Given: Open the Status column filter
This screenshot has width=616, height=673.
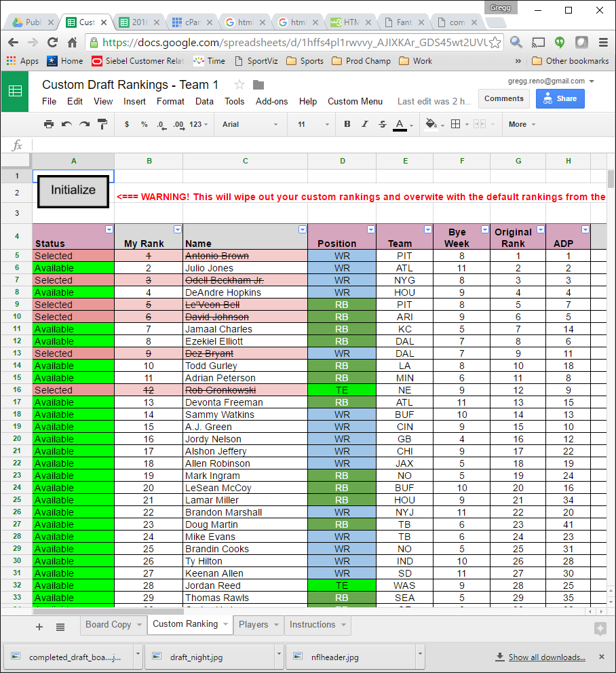Looking at the screenshot, I should pyautogui.click(x=109, y=229).
